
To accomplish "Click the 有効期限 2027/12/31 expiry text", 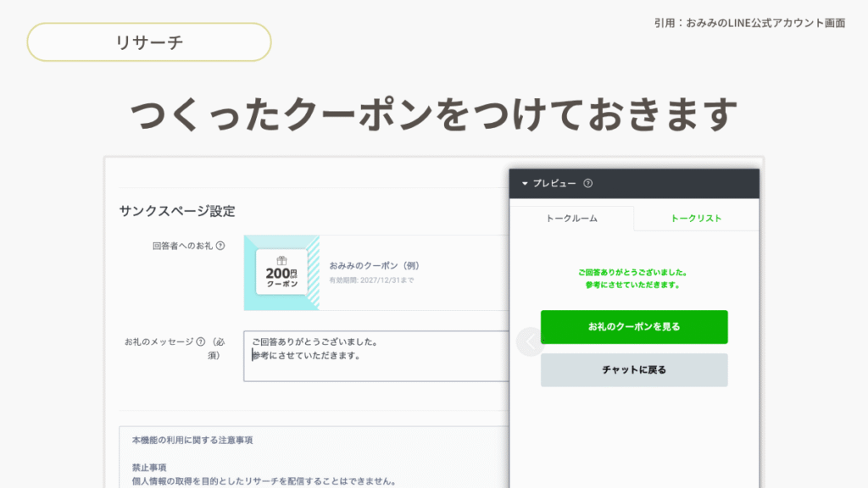I will (x=371, y=280).
